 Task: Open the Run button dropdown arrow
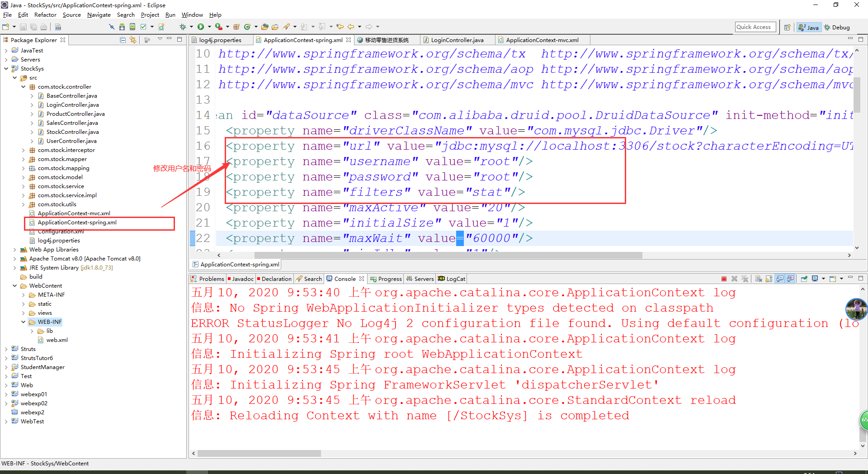[x=209, y=27]
